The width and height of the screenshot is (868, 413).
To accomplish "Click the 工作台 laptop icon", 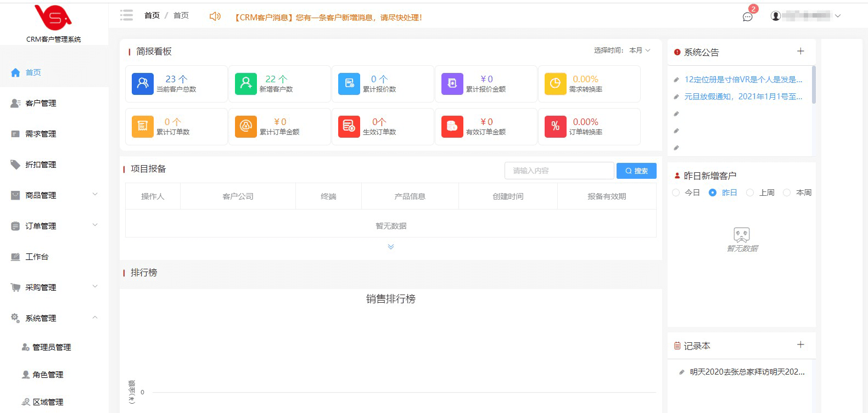I will 15,257.
